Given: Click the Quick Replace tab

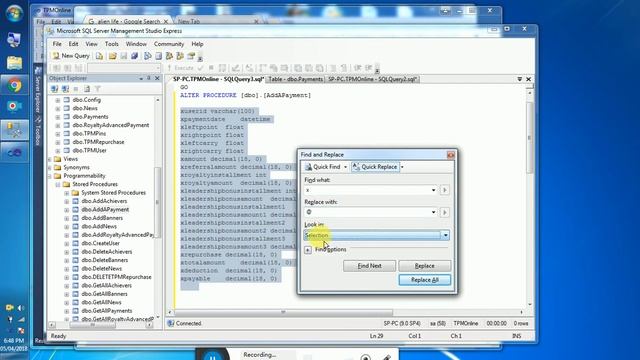Looking at the screenshot, I should pyautogui.click(x=375, y=167).
